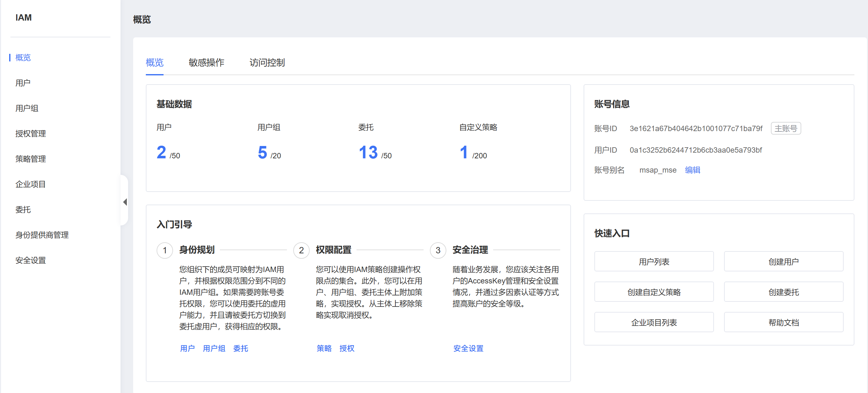Image resolution: width=868 pixels, height=393 pixels.
Task: Open 帮助文档 quick entry
Action: click(x=784, y=322)
